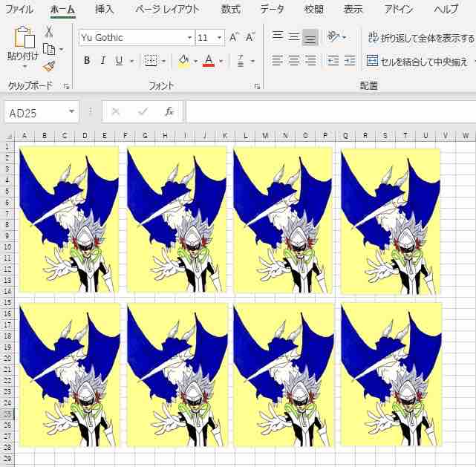Click the insert function fx button
This screenshot has height=467, width=476.
click(x=169, y=111)
